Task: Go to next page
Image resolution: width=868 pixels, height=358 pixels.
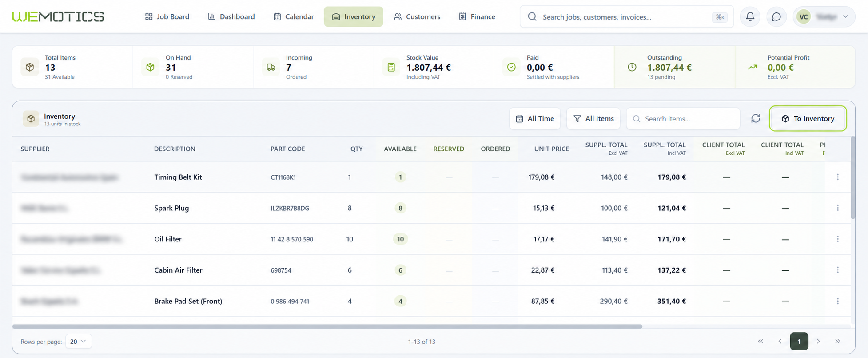Action: click(818, 341)
